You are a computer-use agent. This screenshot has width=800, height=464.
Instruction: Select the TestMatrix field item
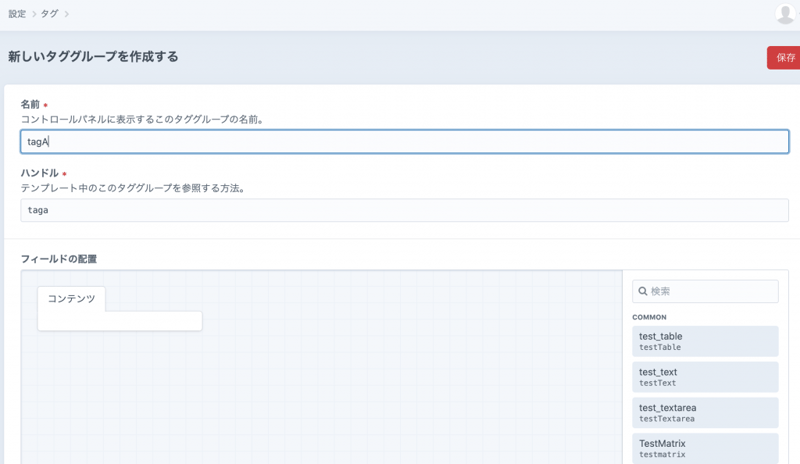point(705,448)
